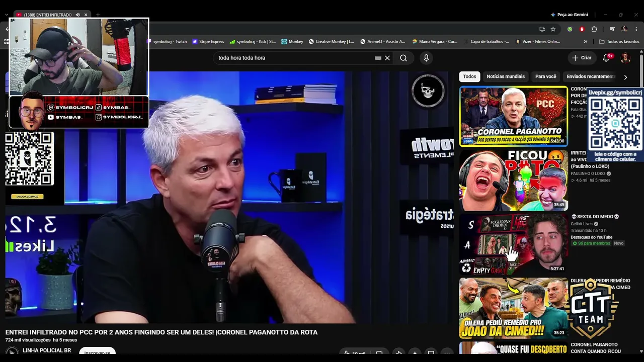Viewport: 644px width, 362px height.
Task: Open AnimeQ - Assistir bookmark
Action: 383,42
